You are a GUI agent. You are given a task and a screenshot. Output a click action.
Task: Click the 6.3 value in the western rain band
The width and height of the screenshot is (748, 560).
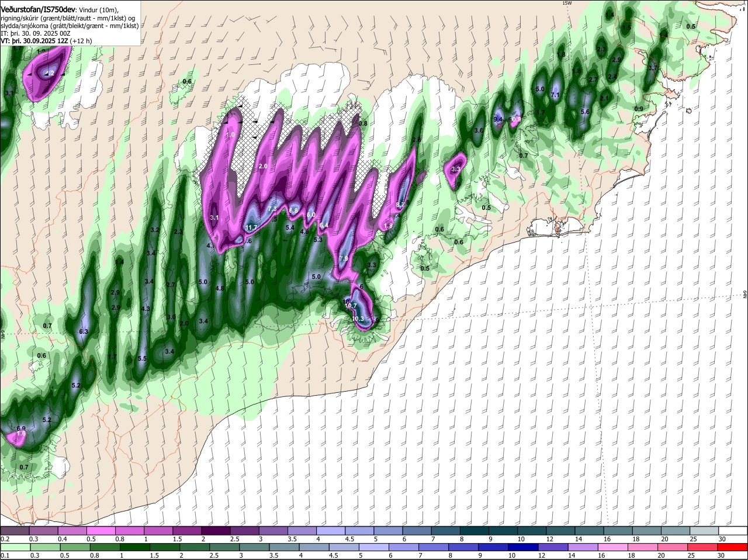tap(84, 331)
